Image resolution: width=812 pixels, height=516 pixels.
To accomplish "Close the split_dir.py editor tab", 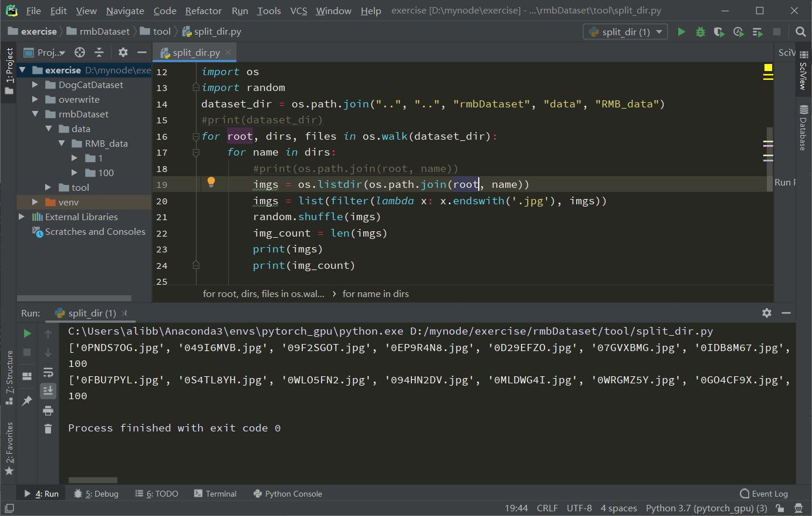I will click(x=228, y=52).
